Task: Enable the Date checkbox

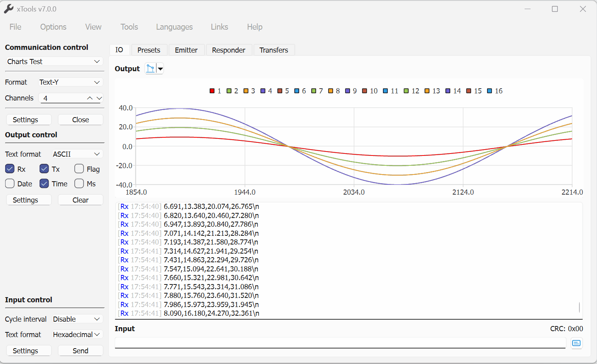Action: pos(10,184)
